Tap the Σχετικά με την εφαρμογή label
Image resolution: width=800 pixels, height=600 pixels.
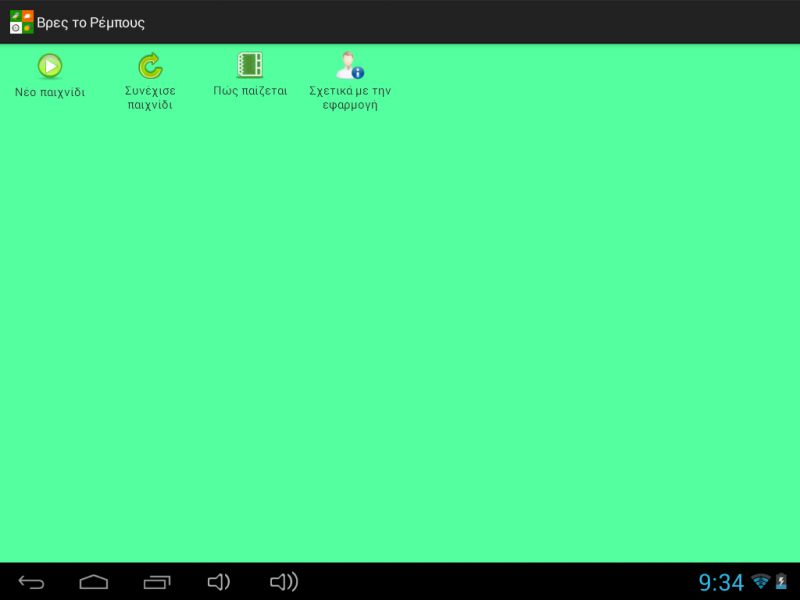coord(350,98)
